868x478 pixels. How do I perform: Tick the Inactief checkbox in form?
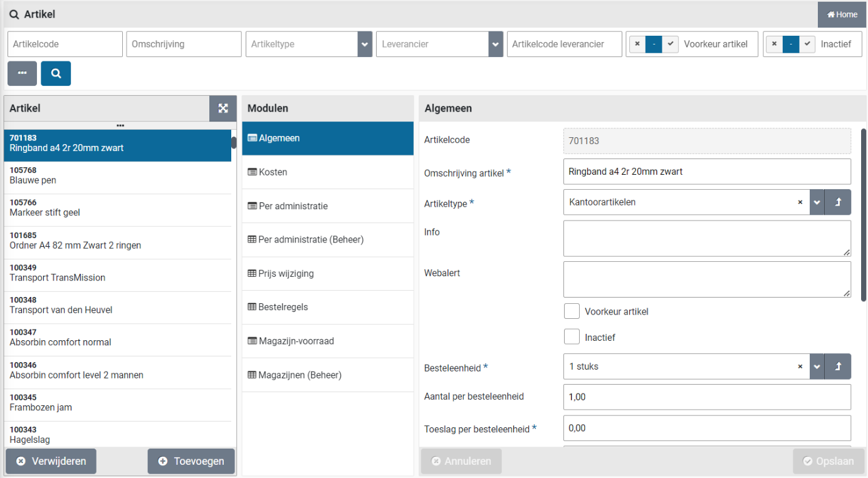click(572, 337)
